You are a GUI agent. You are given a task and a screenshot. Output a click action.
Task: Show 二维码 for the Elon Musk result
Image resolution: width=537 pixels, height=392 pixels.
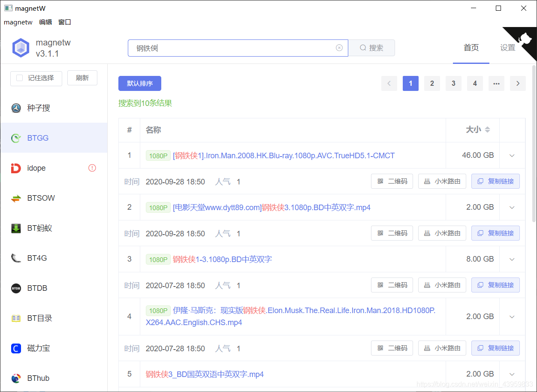click(x=392, y=348)
